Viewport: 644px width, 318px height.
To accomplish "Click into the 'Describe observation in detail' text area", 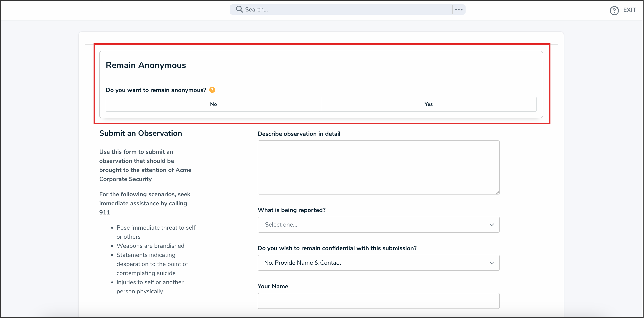I will point(378,167).
